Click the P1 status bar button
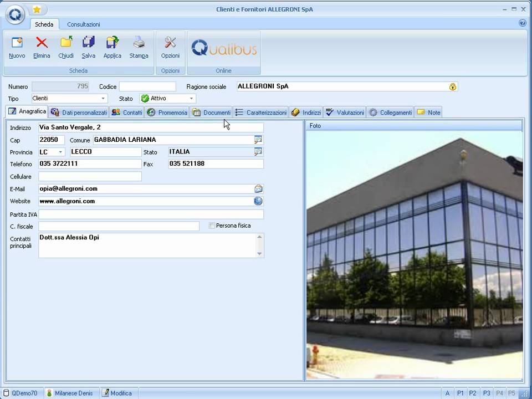 (461, 393)
